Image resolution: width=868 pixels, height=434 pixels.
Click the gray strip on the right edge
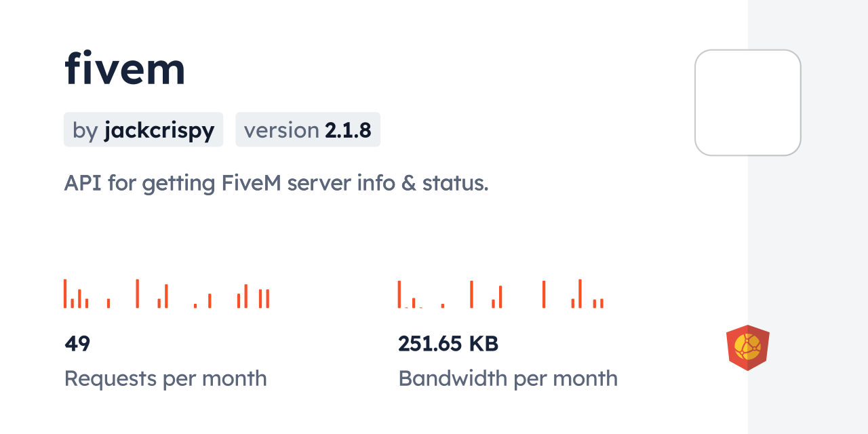point(808,217)
